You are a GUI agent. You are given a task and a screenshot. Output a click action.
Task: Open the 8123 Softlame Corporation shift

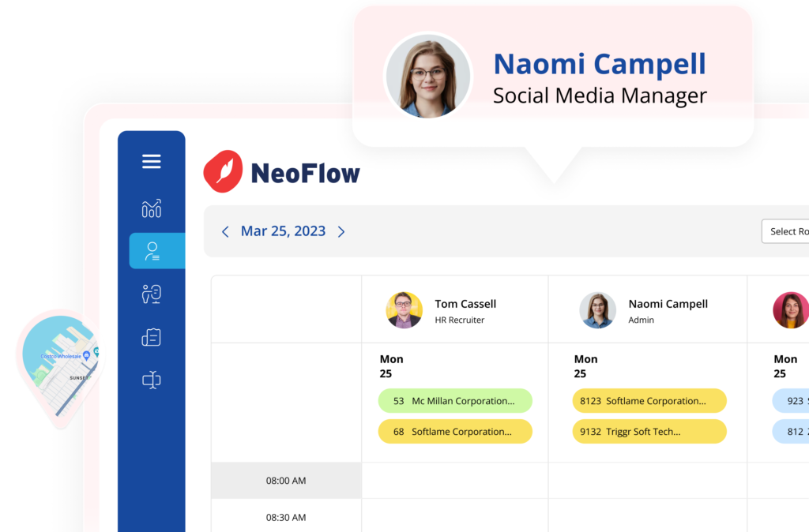click(649, 401)
